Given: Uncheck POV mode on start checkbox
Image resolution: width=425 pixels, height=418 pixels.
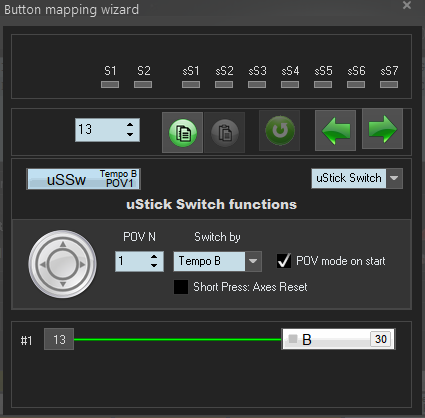Looking at the screenshot, I should coord(284,261).
